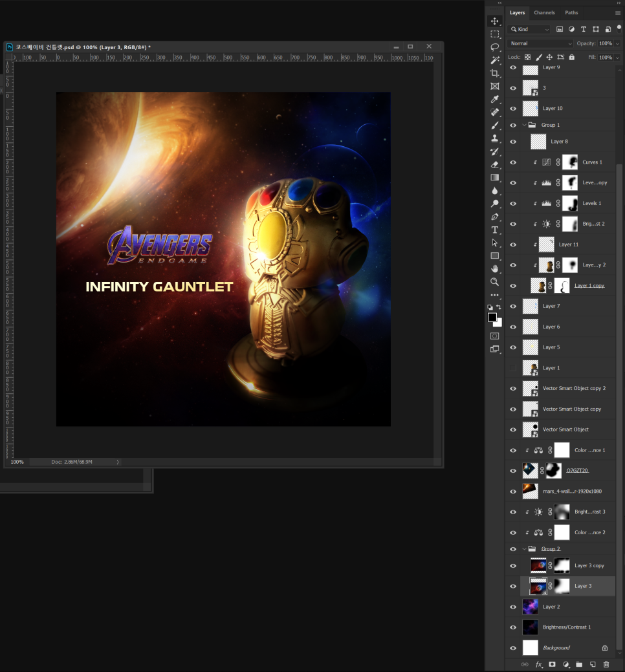The height and width of the screenshot is (672, 625).
Task: Delete layer using the trash icon
Action: pos(606,664)
